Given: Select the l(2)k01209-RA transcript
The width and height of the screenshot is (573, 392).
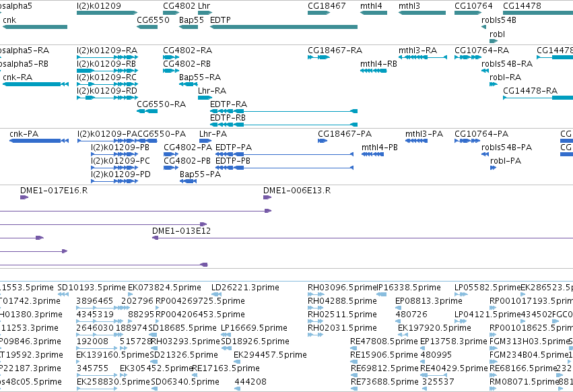Looking at the screenshot, I should click(108, 57).
